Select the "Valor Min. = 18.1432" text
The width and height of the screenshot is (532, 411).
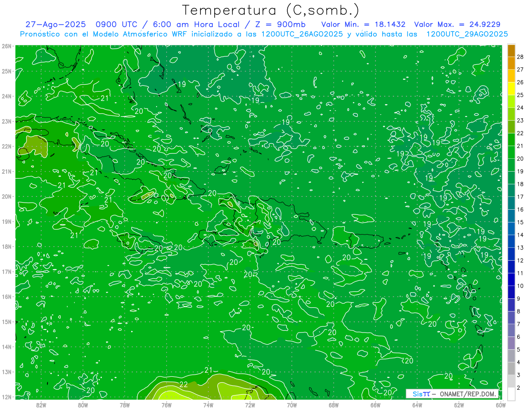(363, 24)
